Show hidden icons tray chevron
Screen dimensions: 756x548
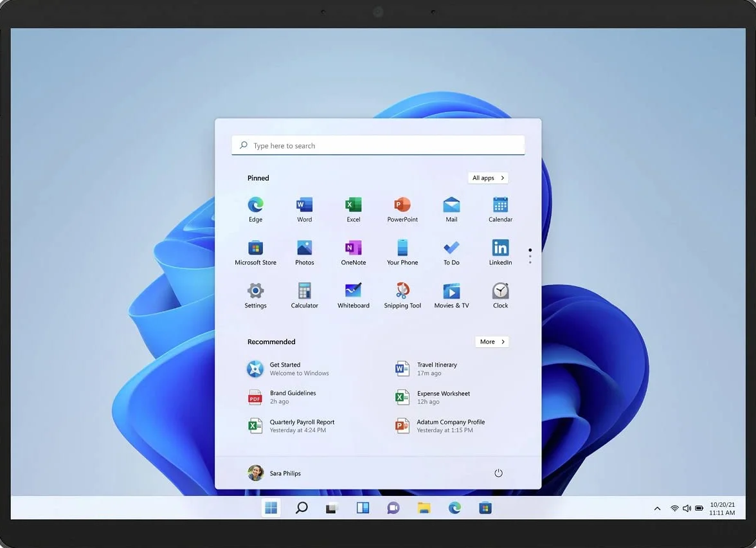[657, 508]
